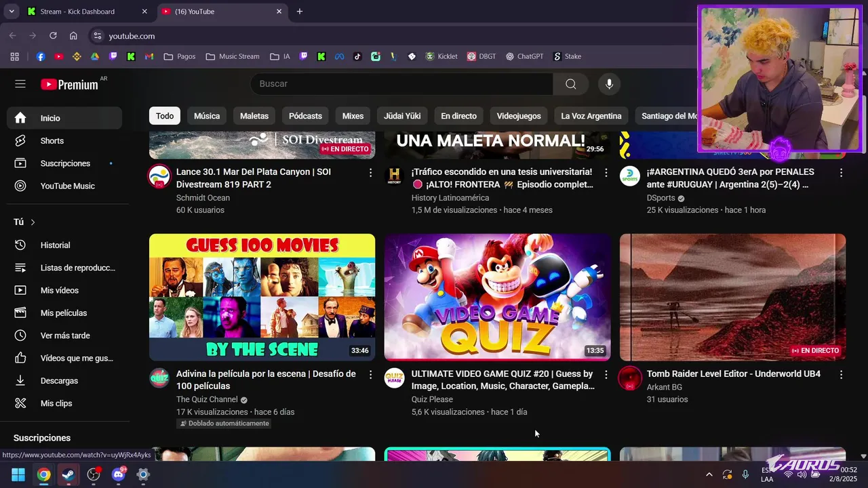868x488 pixels.
Task: Open DSports channel avatar
Action: 630,176
